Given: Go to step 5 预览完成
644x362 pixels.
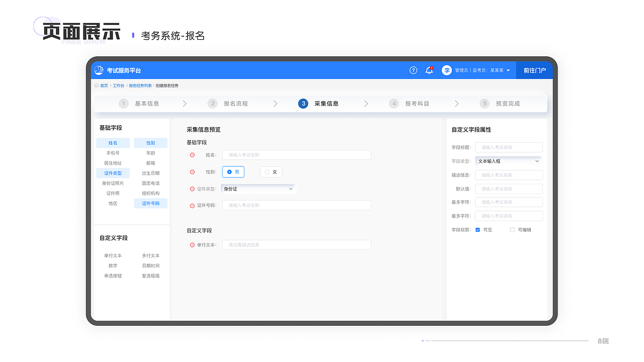Looking at the screenshot, I should point(500,104).
